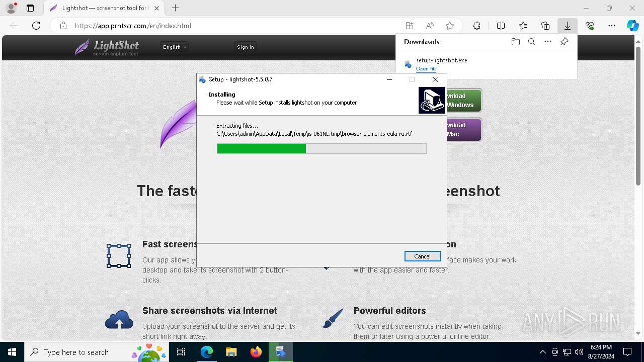Open the downloads folder icon
The image size is (644, 362).
pyautogui.click(x=515, y=42)
